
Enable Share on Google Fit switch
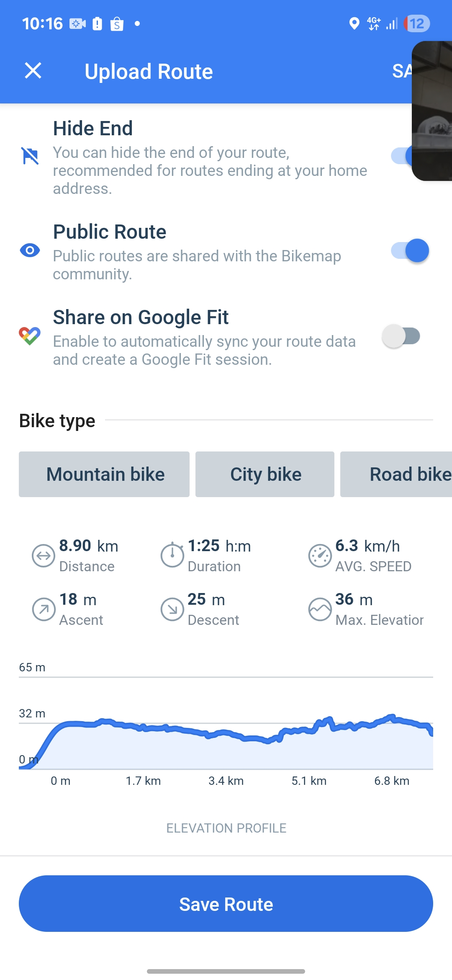401,336
